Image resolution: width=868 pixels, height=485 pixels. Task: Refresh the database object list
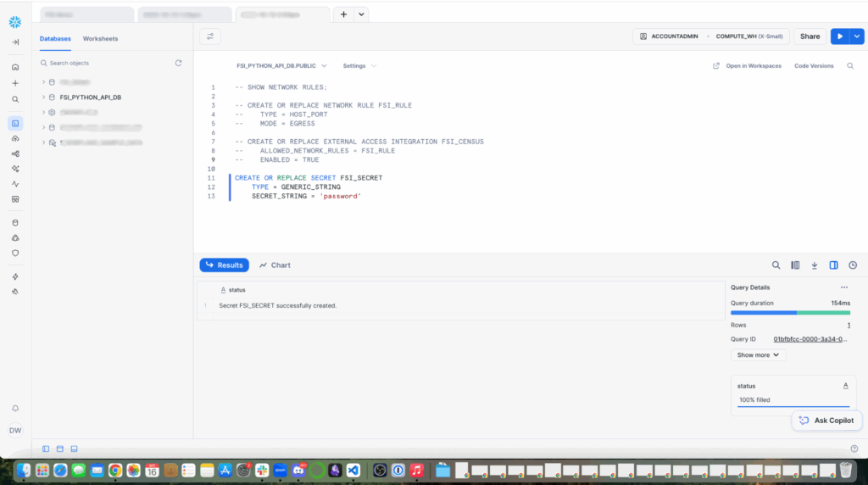(x=178, y=63)
